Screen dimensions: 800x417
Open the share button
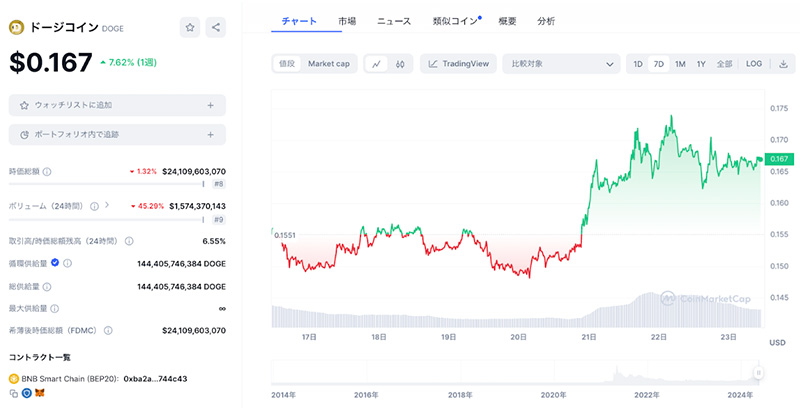216,28
